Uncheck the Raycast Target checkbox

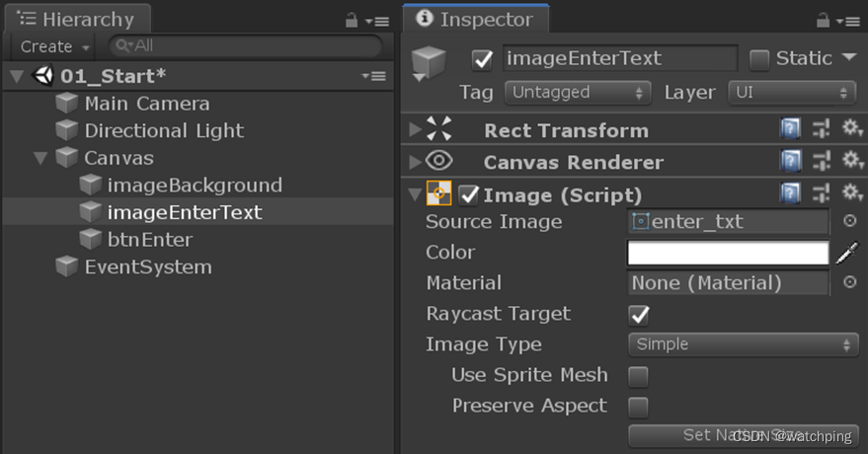click(x=638, y=315)
